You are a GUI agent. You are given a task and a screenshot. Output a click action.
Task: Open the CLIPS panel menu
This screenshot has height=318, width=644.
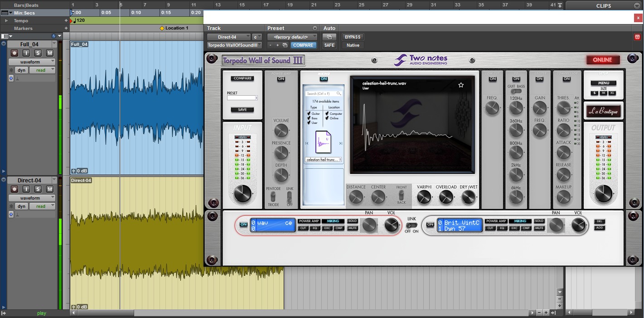(637, 5)
